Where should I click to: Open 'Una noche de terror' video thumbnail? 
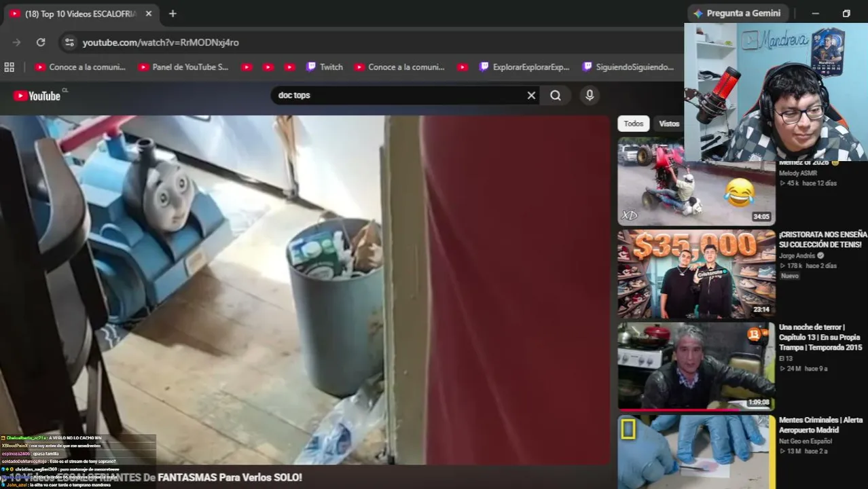[x=696, y=366]
